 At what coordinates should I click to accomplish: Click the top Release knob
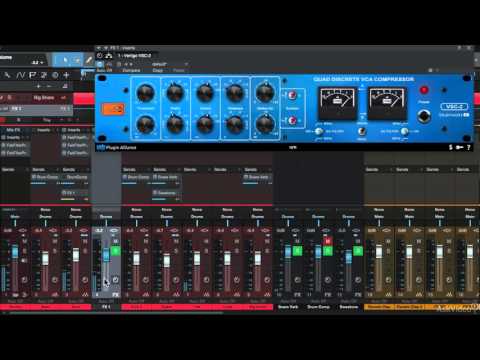pos(235,93)
